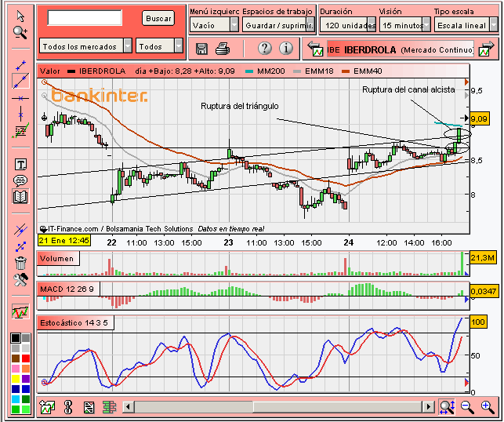Select the vertical line tool
This screenshot has width=504, height=422.
pos(20,114)
